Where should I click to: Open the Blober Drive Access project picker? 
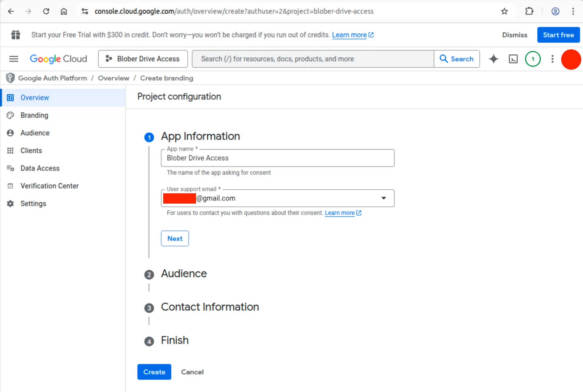pyautogui.click(x=143, y=59)
